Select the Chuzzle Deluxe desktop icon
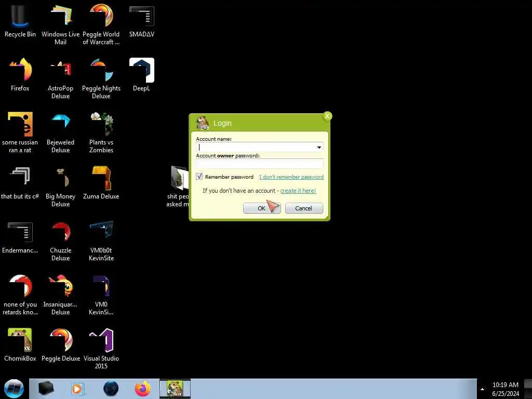The width and height of the screenshot is (532, 399). pos(60,240)
